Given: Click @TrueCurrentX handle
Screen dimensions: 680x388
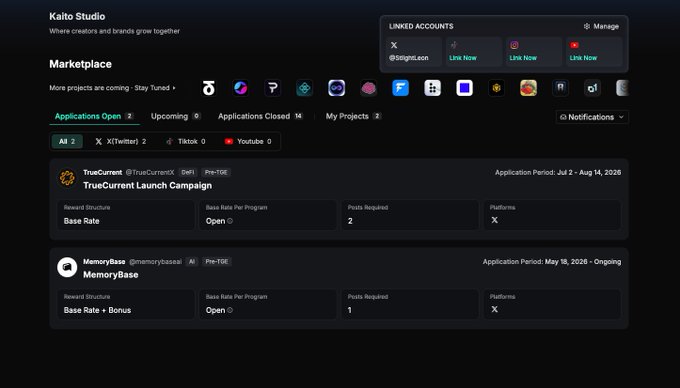Looking at the screenshot, I should pyautogui.click(x=150, y=173).
